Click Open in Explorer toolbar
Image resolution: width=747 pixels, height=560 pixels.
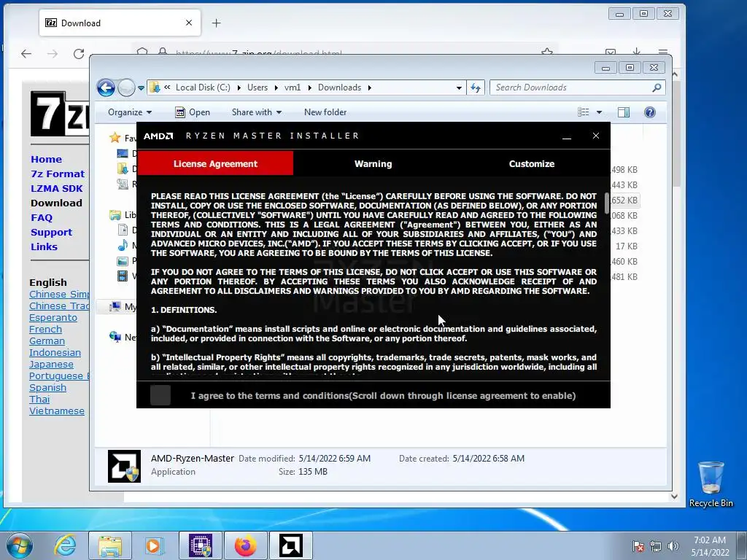point(193,112)
